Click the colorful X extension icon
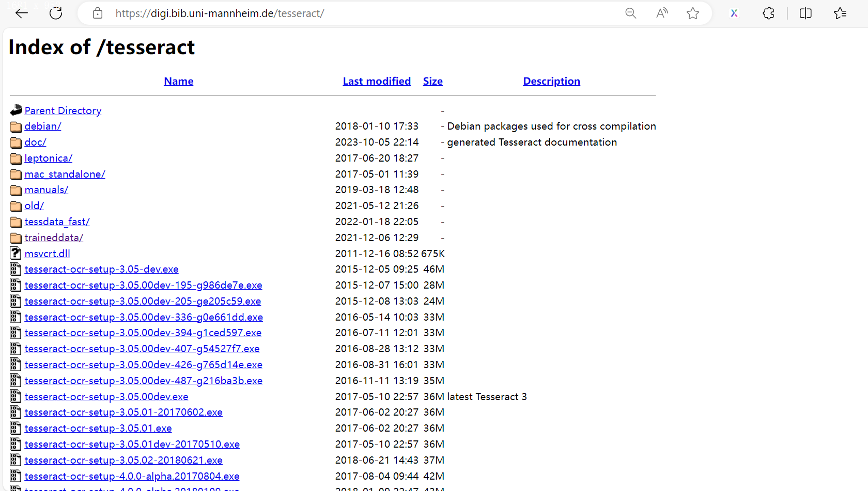Image resolution: width=868 pixels, height=491 pixels. coord(734,13)
